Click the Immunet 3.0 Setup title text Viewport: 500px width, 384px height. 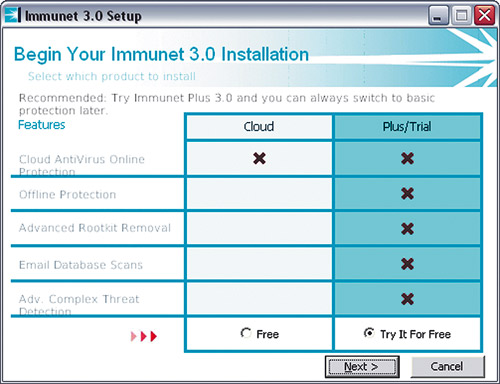[83, 16]
